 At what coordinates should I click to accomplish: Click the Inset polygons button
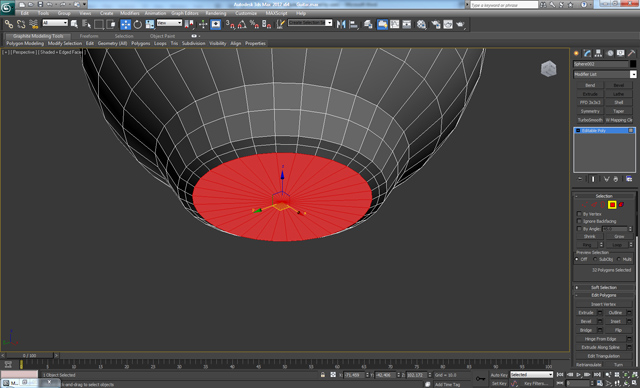(616, 321)
